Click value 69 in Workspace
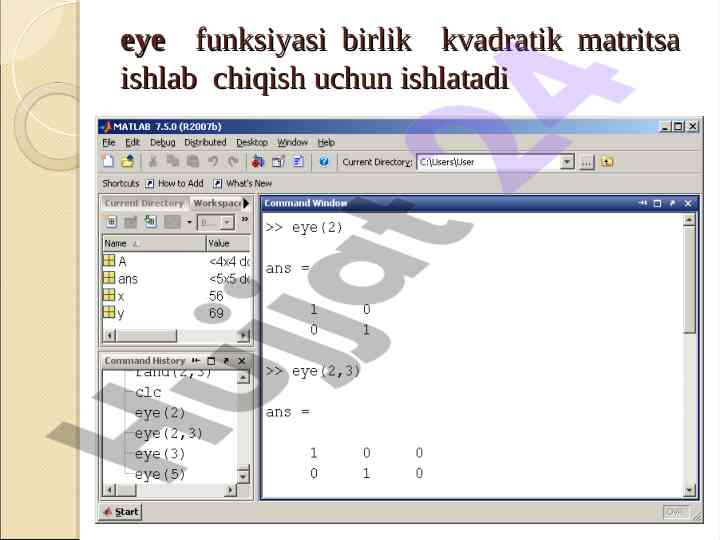This screenshot has height=540, width=720. click(x=216, y=314)
